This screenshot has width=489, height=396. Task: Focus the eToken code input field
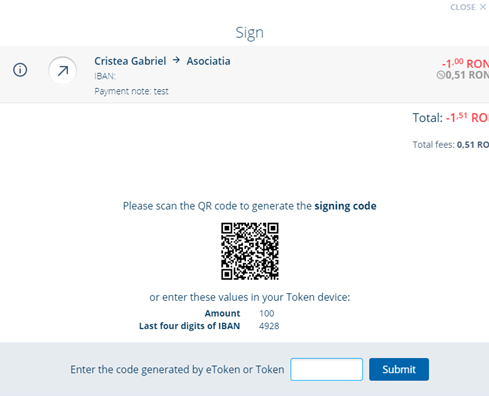[x=326, y=369]
